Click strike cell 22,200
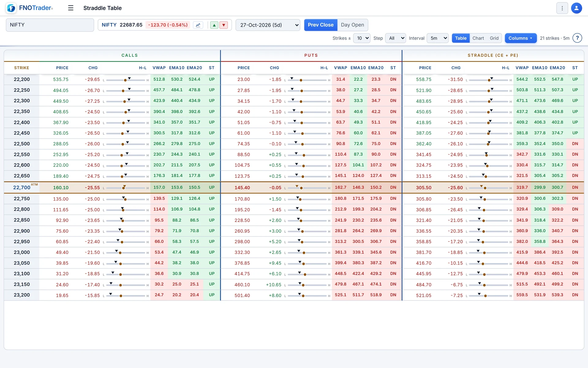The image size is (588, 368). click(22, 79)
